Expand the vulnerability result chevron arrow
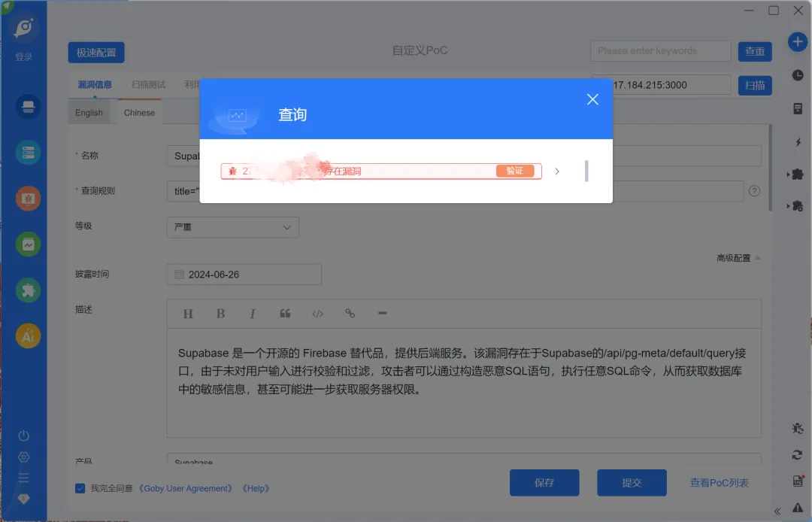Screen dimensions: 812x522 (557, 171)
